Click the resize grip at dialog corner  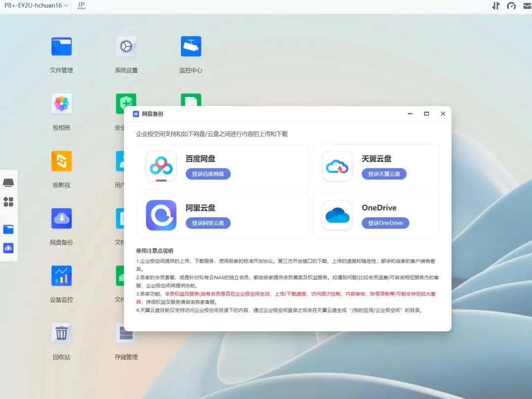click(449, 329)
